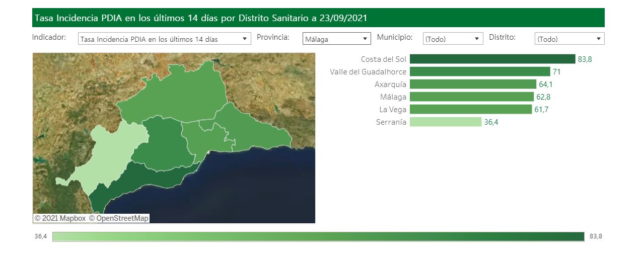The image size is (644, 261).
Task: Click the value 71
Action: [x=556, y=72]
